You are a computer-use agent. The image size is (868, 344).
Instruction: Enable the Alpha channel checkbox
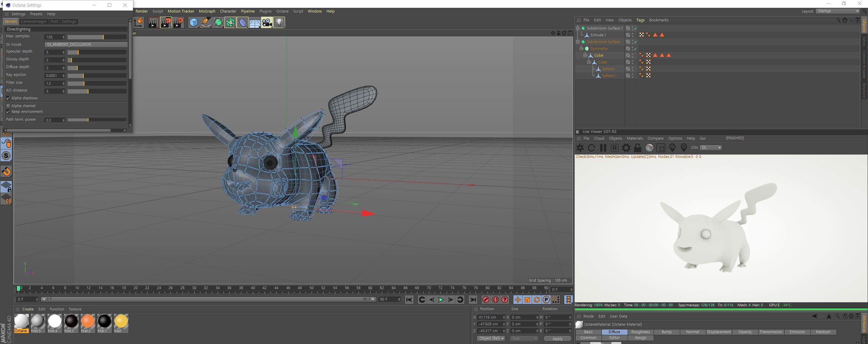(8, 106)
